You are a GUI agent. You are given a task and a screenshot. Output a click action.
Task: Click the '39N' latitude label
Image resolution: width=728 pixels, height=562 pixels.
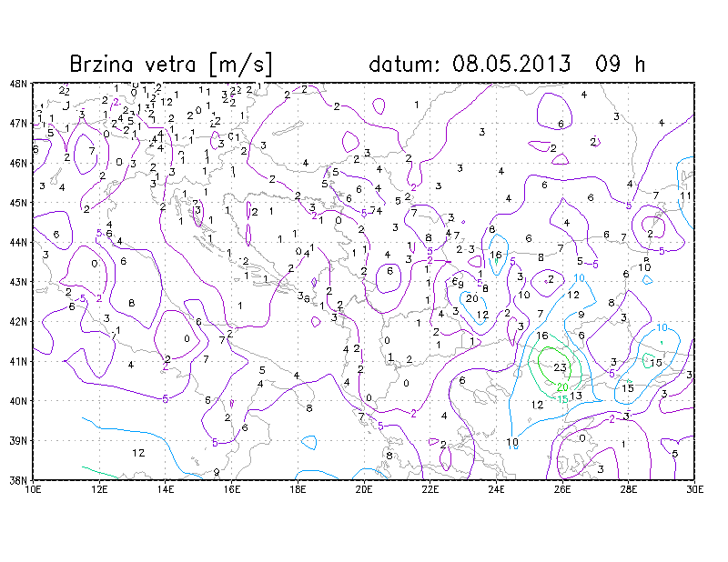18,440
